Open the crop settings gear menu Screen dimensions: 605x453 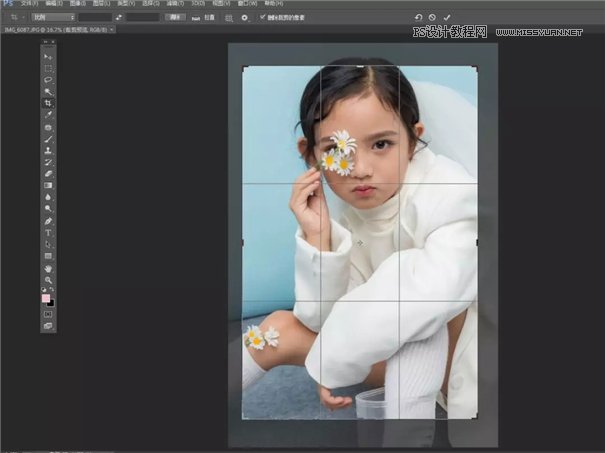click(245, 17)
